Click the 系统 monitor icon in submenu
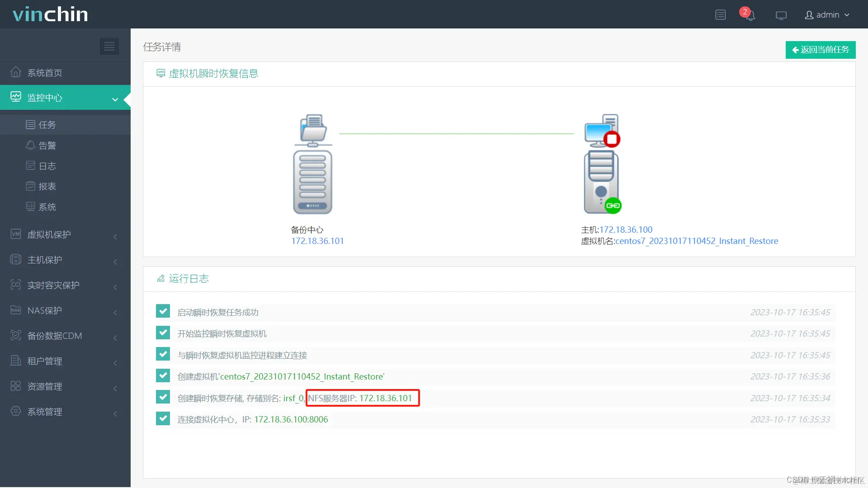Viewport: 868px width, 488px height. 30,206
